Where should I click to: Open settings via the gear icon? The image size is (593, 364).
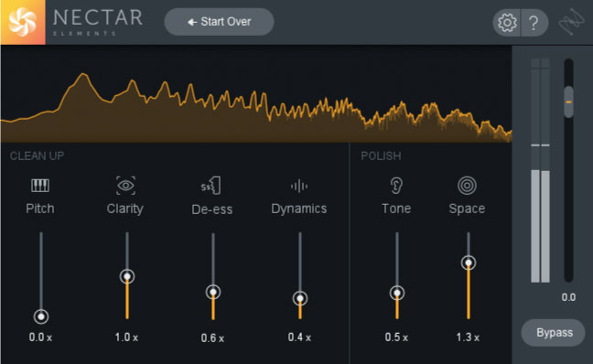click(507, 23)
